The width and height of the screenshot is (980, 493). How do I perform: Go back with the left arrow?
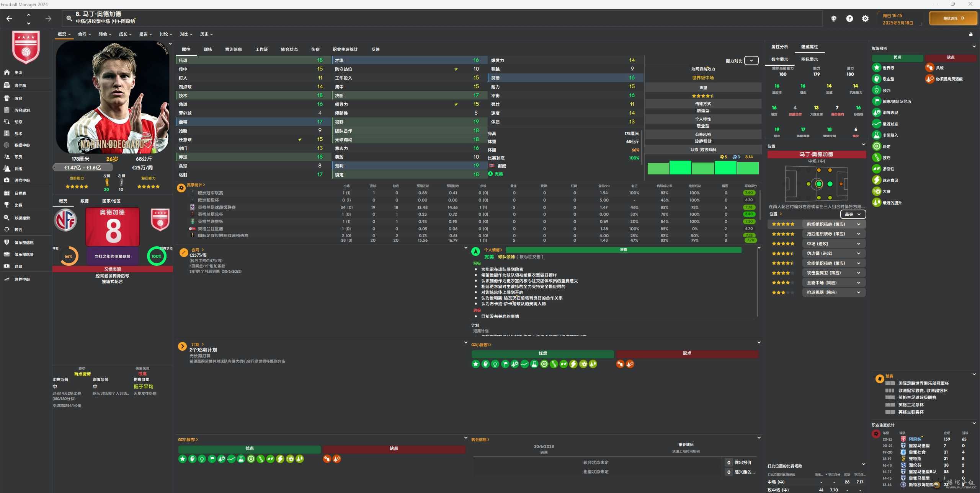coord(10,18)
